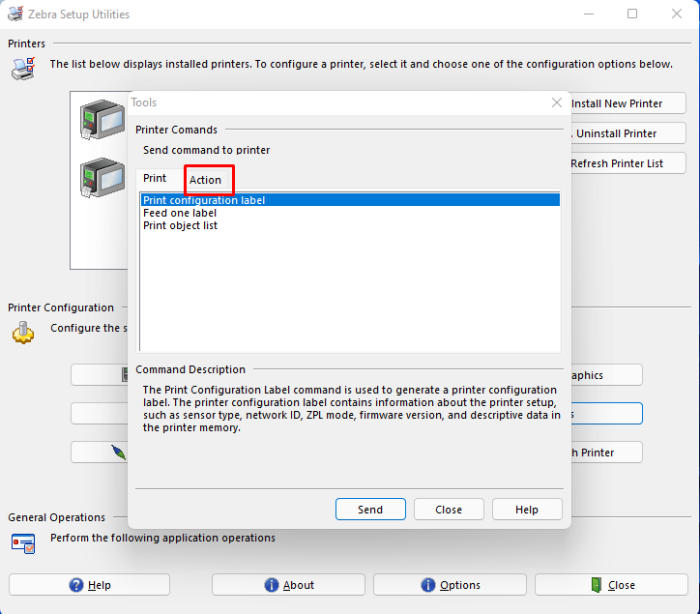Click info icon on Options button

point(427,585)
